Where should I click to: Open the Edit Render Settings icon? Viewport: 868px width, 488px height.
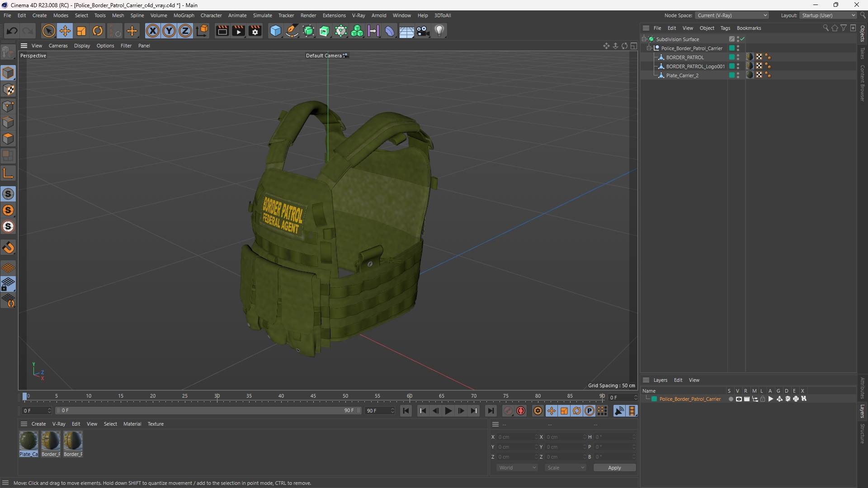[255, 31]
